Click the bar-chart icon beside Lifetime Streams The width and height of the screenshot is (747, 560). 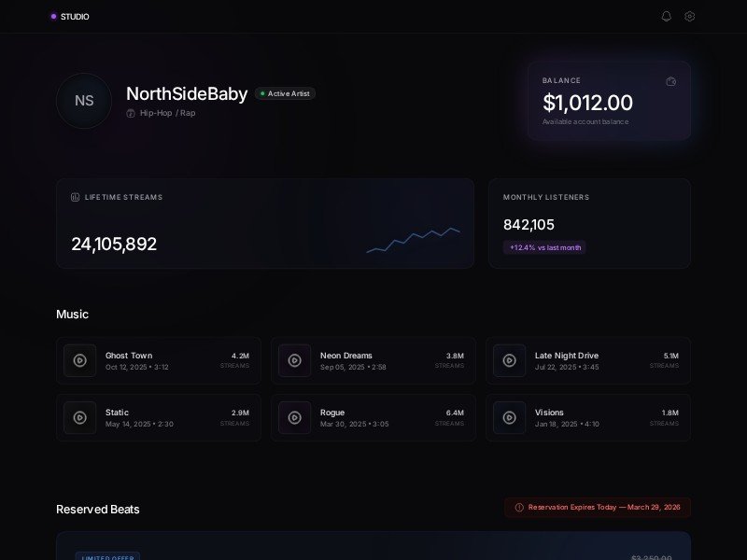77,197
